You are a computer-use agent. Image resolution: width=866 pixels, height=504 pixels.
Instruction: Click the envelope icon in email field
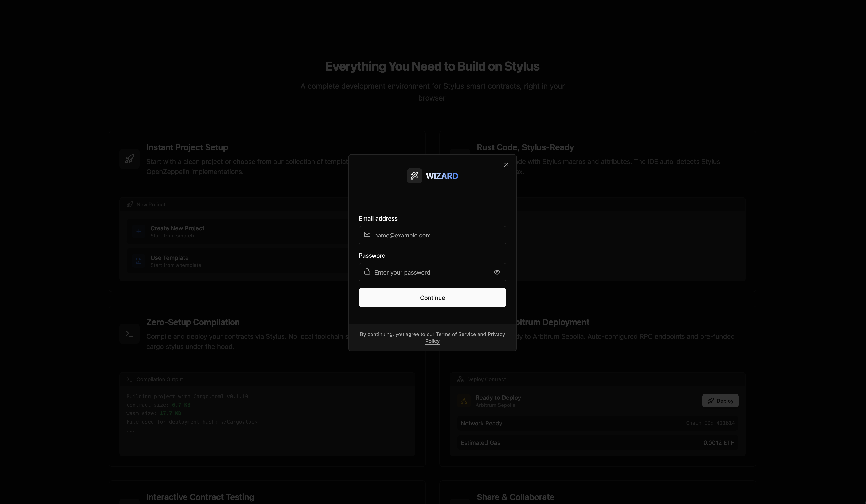tap(367, 234)
